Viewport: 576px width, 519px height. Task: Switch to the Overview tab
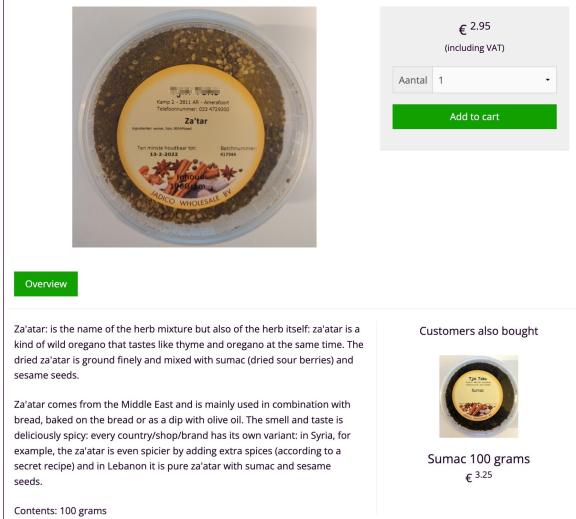pos(46,284)
